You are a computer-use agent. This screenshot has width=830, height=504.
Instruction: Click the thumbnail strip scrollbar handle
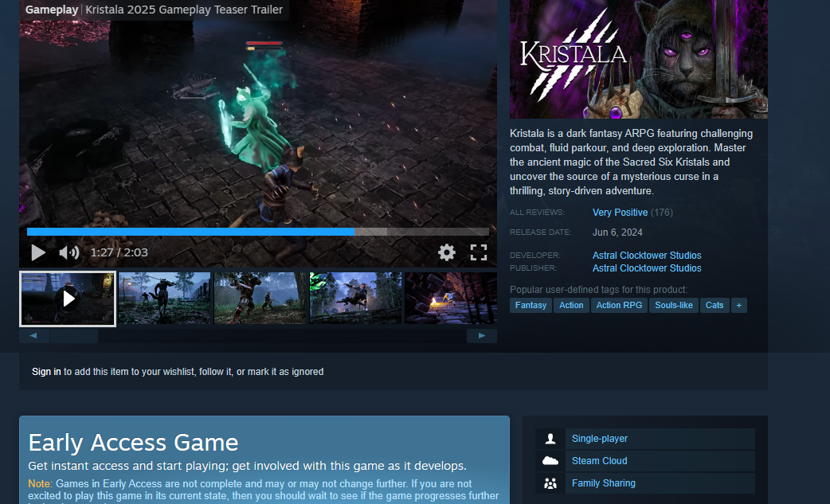[x=73, y=336]
